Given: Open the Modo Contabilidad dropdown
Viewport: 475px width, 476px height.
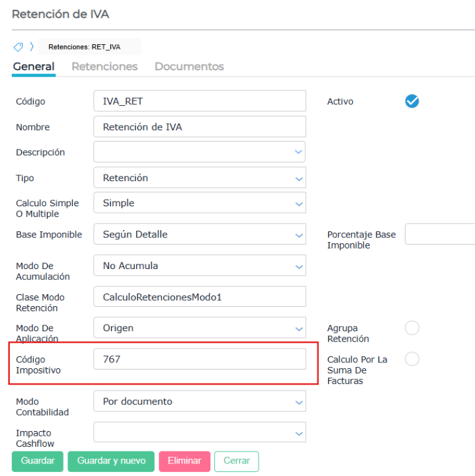Looking at the screenshot, I should 298,401.
